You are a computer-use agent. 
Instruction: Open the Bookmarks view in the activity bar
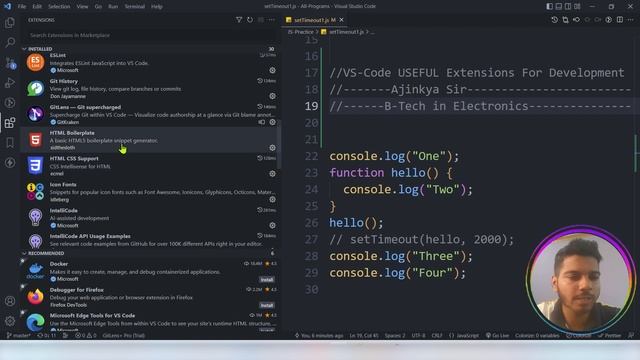tap(10, 142)
